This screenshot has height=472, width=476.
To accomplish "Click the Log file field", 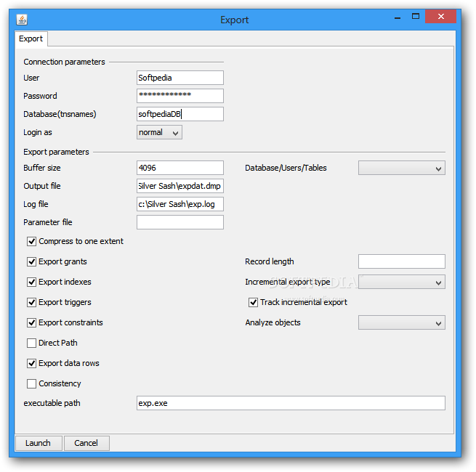I will pos(180,204).
